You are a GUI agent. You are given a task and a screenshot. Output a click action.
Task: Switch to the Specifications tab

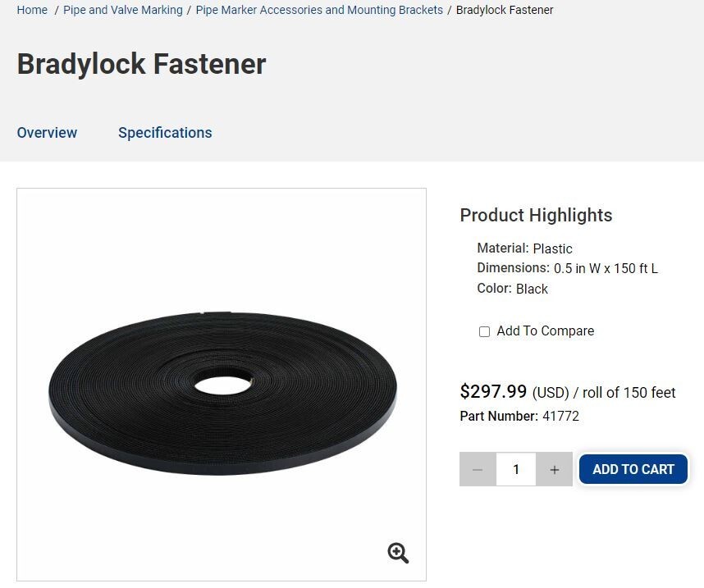point(165,133)
